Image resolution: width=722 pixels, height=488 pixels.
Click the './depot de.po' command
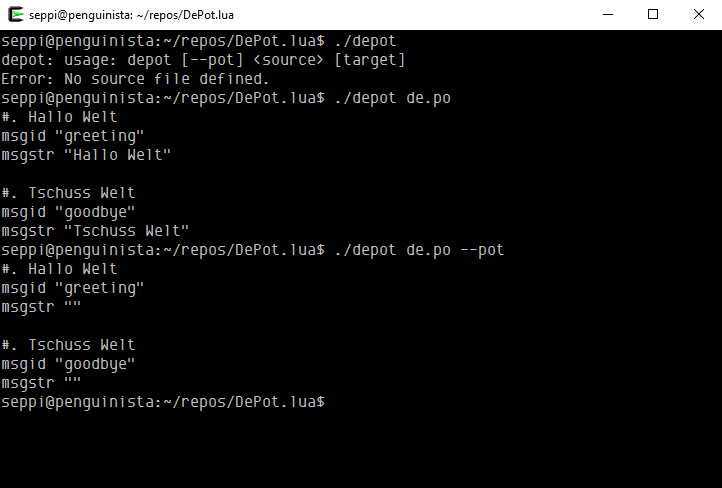coord(392,98)
